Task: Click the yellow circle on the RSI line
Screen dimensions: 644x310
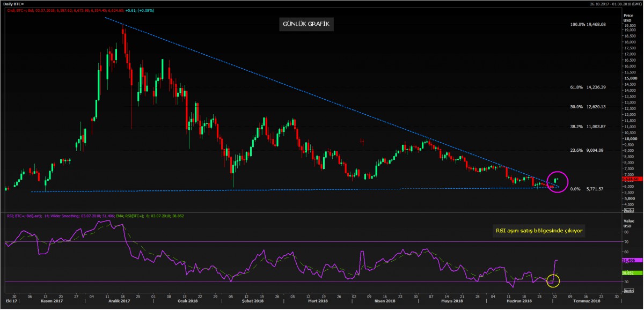Action: pos(554,280)
